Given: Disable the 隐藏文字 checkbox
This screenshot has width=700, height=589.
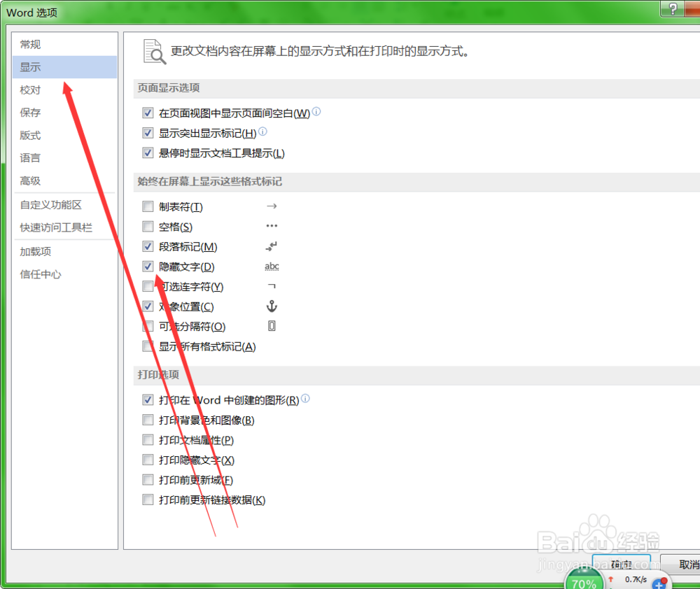Looking at the screenshot, I should 148,267.
